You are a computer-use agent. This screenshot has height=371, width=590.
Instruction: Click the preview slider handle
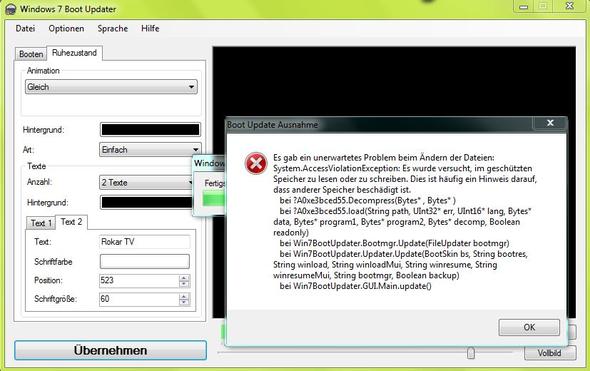pyautogui.click(x=471, y=353)
